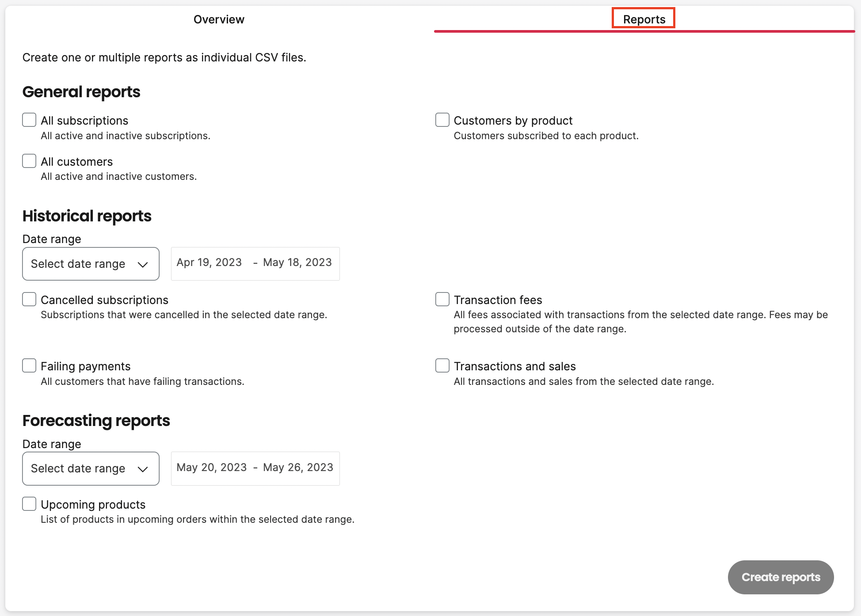Screen dimensions: 861x616
Task: Check the Transactions and sales checkbox
Action: (442, 366)
